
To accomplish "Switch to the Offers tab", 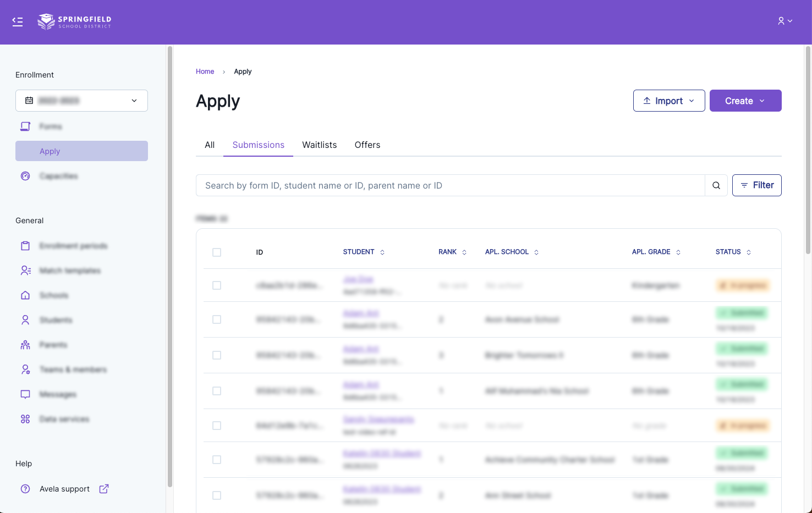I will (367, 145).
